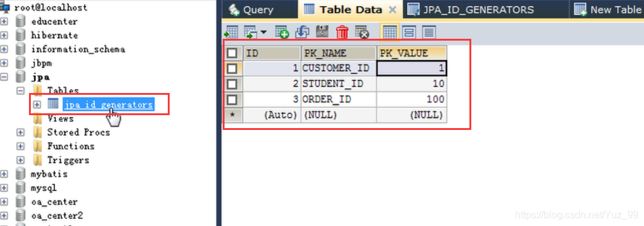The width and height of the screenshot is (644, 226).
Task: Expand the mybatis database node
Action: [4, 174]
